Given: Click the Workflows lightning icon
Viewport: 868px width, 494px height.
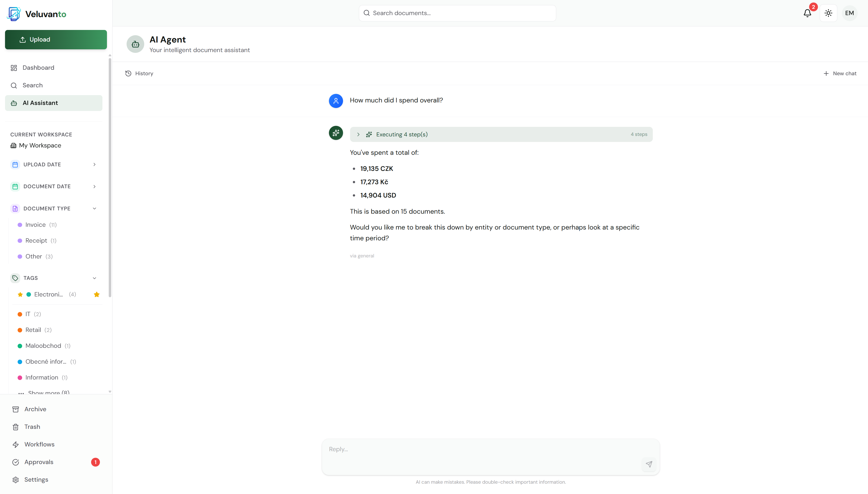Looking at the screenshot, I should point(16,444).
